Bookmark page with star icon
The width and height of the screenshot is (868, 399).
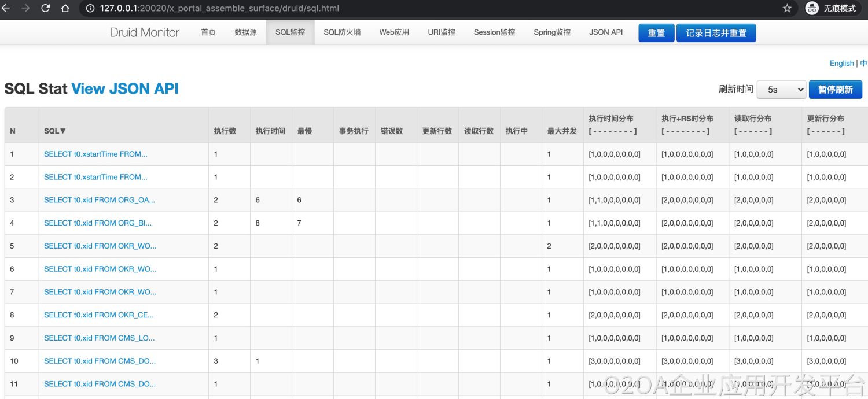click(787, 8)
